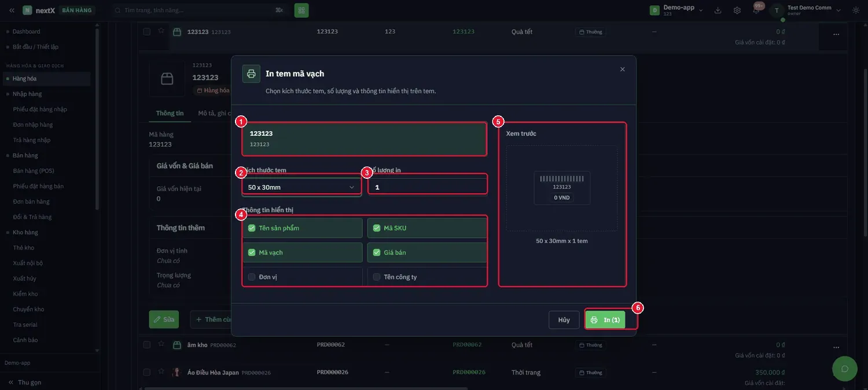This screenshot has width=868, height=390.
Task: Open more options for the âm kho row
Action: [x=836, y=348]
